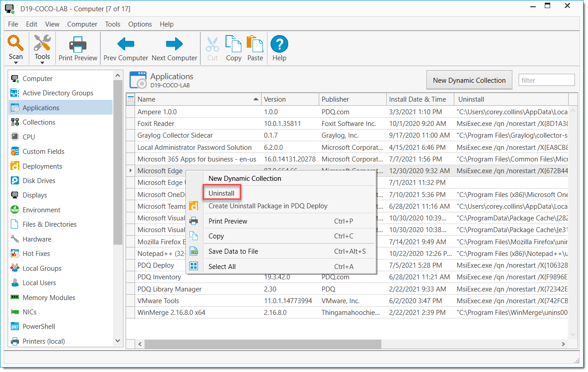
Task: Click the Scan magnifier icon
Action: point(16,43)
